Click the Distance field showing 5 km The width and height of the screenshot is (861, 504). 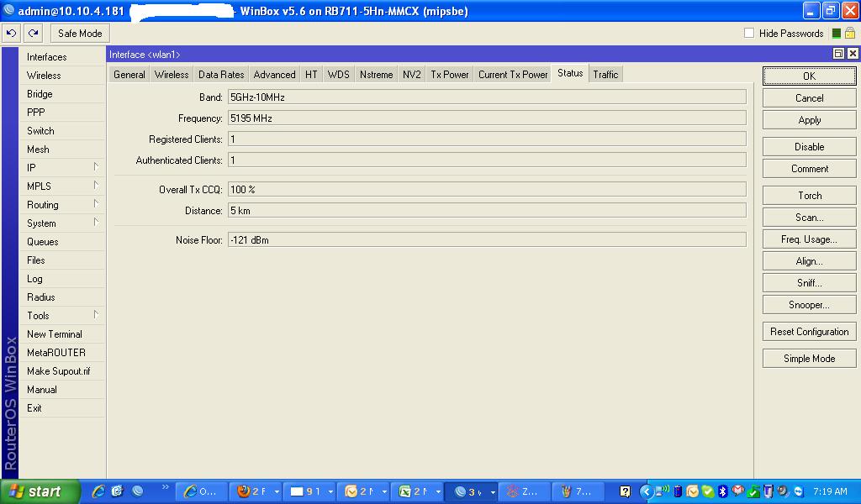(x=487, y=211)
